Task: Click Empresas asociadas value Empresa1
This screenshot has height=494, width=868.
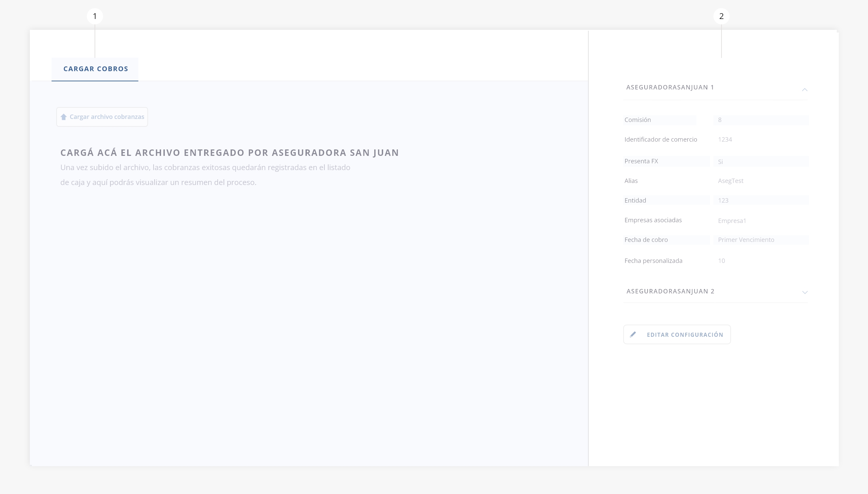Action: (732, 221)
